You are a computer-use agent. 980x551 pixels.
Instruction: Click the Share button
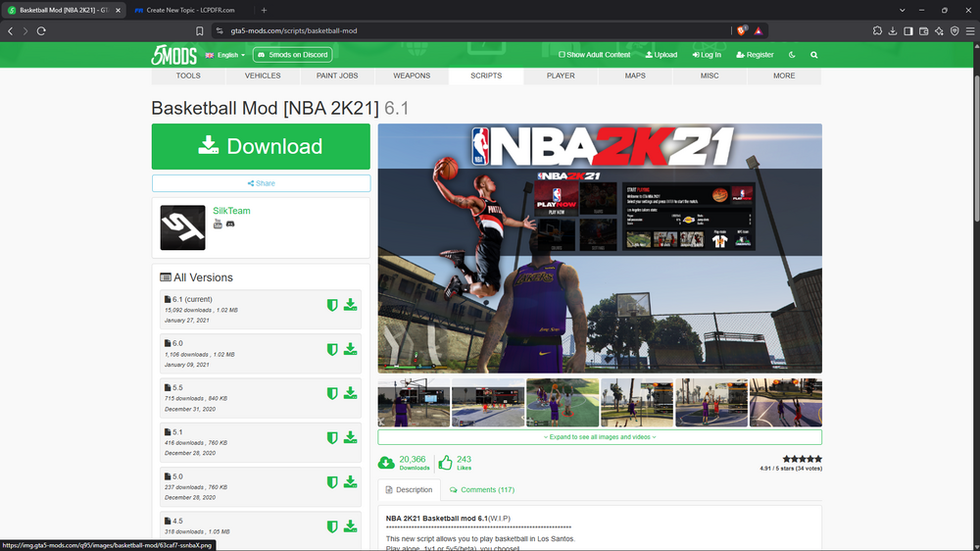(261, 183)
